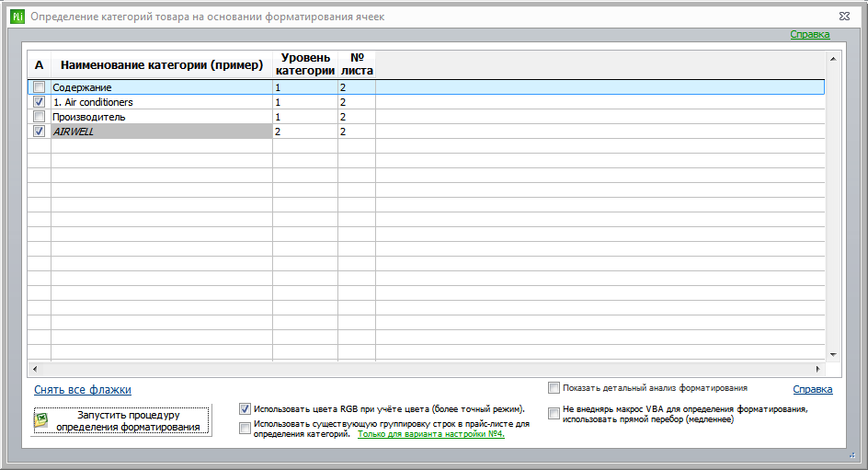Select the AIRWELL name cell

(x=162, y=132)
